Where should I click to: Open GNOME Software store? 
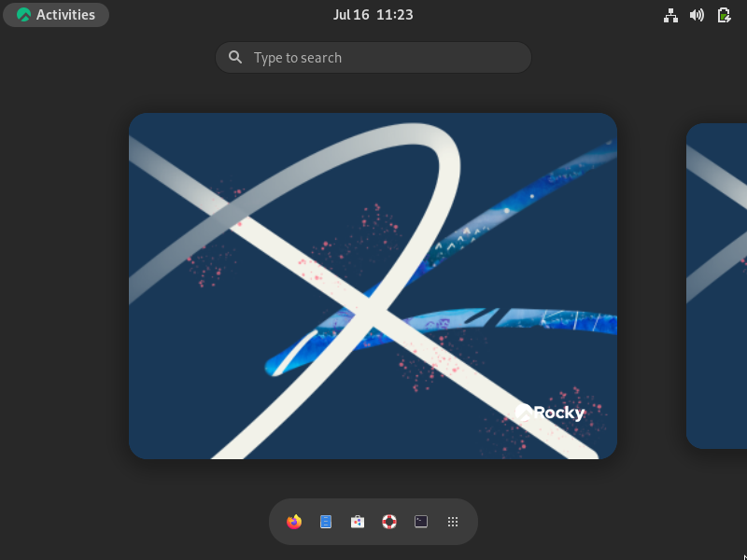point(358,522)
